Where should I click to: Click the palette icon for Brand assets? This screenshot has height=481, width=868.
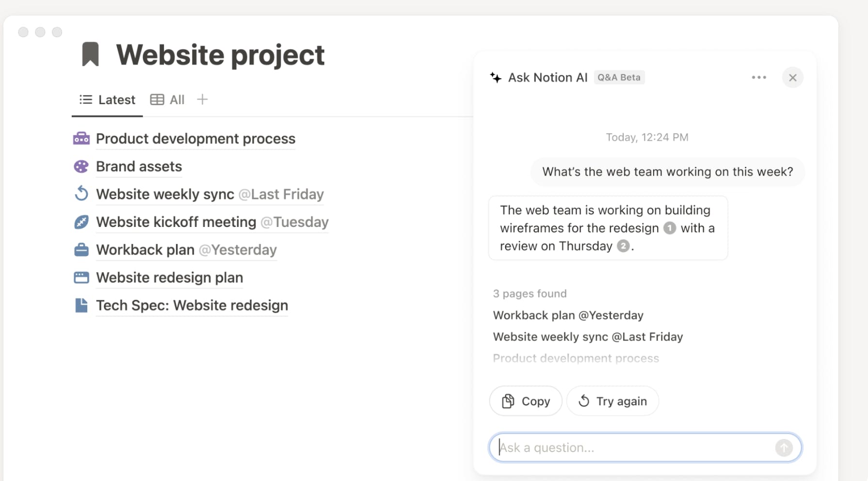(81, 166)
